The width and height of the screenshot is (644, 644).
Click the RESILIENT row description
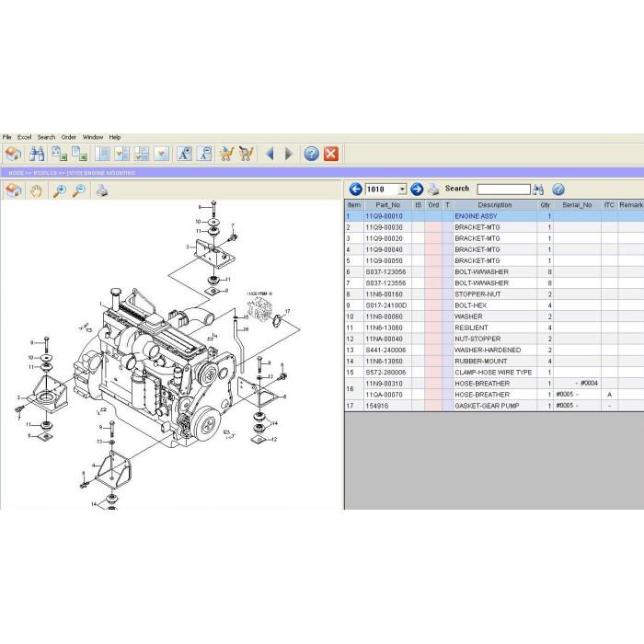[x=471, y=328]
